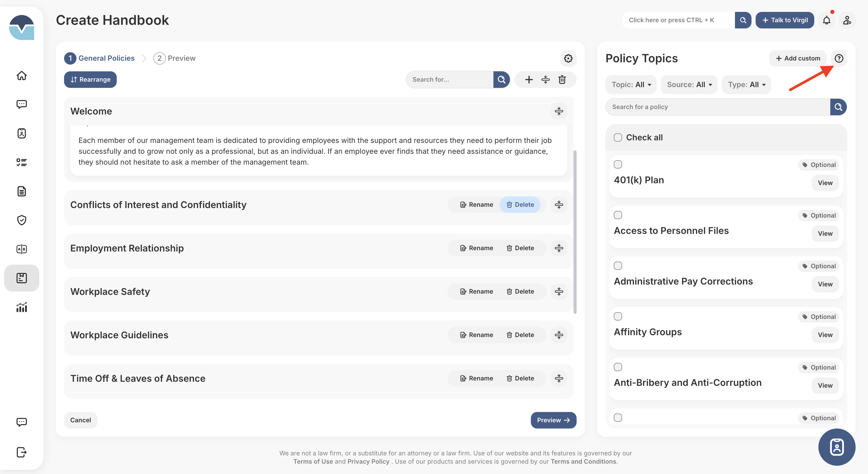This screenshot has height=474, width=868.
Task: Click the logout icon in sidebar
Action: [x=21, y=452]
